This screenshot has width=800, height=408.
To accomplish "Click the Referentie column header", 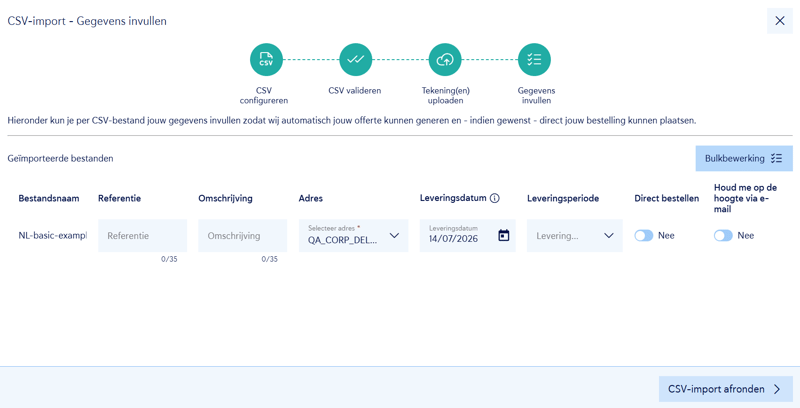I will [x=119, y=198].
